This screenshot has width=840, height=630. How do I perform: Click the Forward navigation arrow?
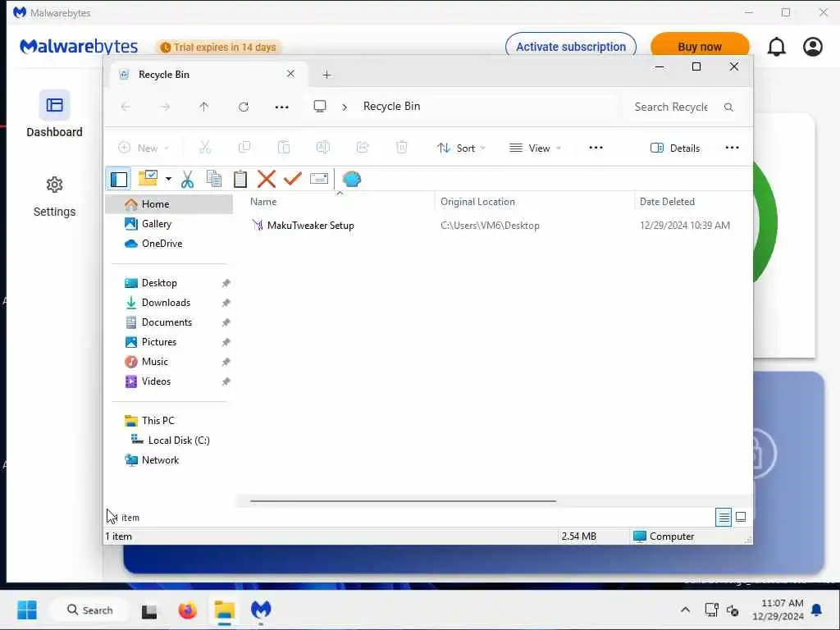coord(165,107)
